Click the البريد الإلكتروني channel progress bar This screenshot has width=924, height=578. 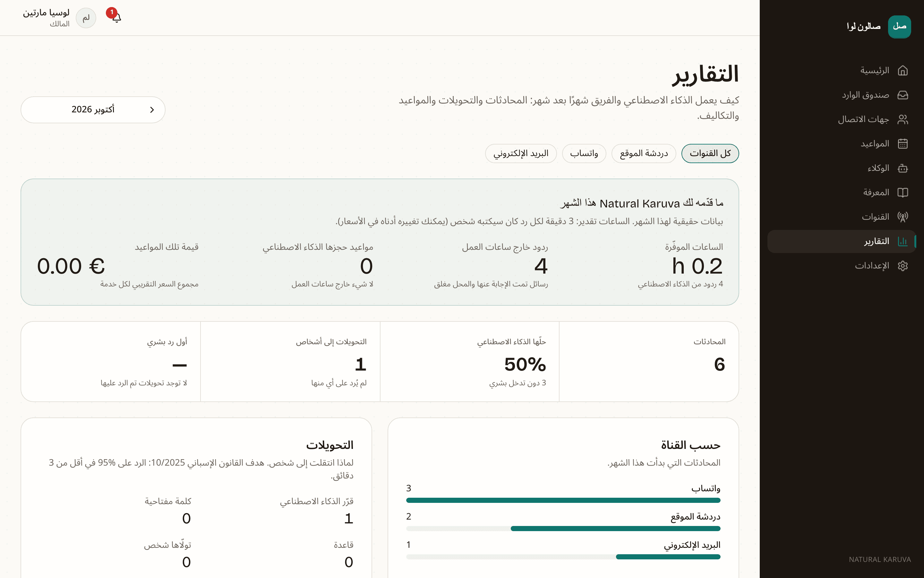point(563,557)
